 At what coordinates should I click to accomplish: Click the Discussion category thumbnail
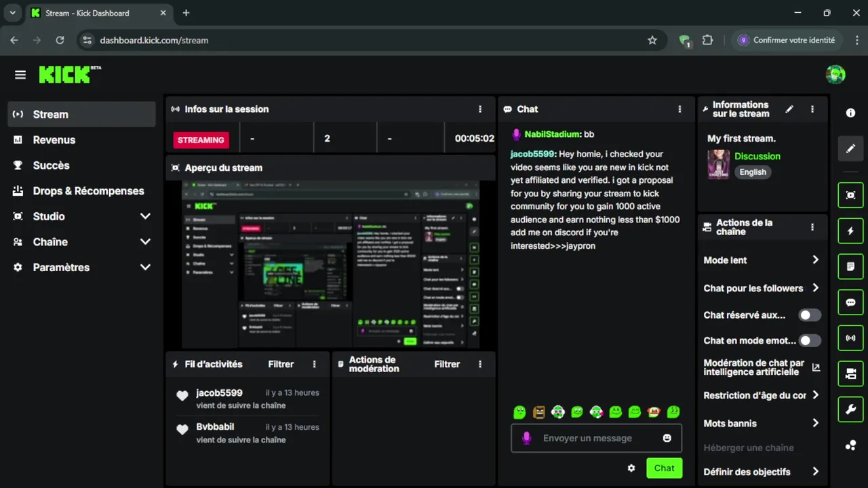pyautogui.click(x=718, y=164)
